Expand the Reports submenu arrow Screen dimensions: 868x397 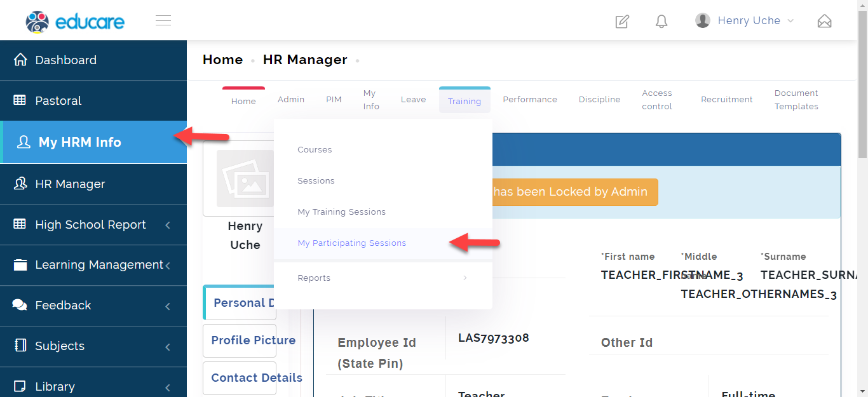click(x=465, y=278)
